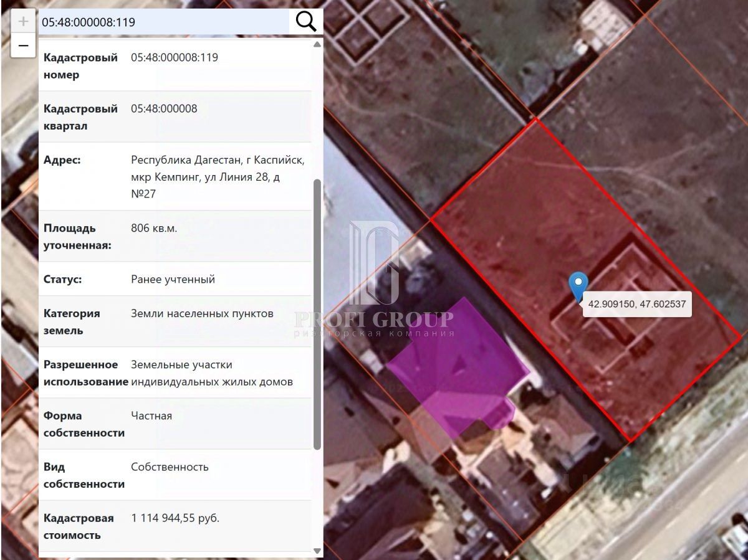
Task: Click the magnifier search icon
Action: (305, 22)
